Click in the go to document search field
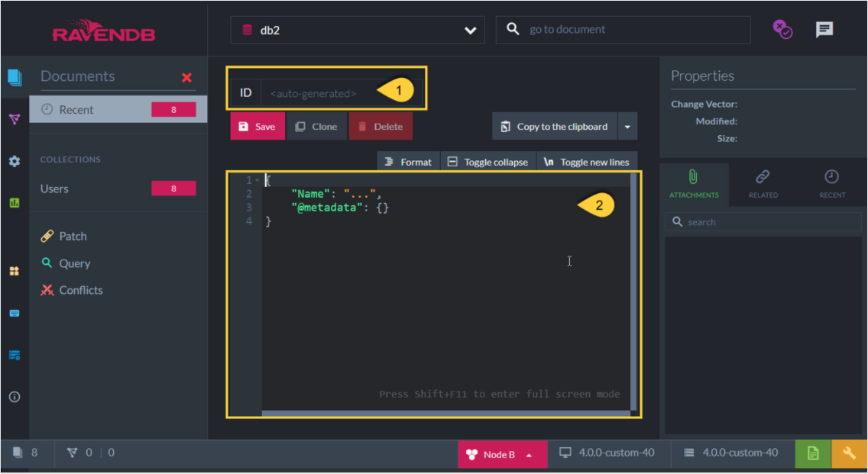This screenshot has width=868, height=474. [x=623, y=30]
